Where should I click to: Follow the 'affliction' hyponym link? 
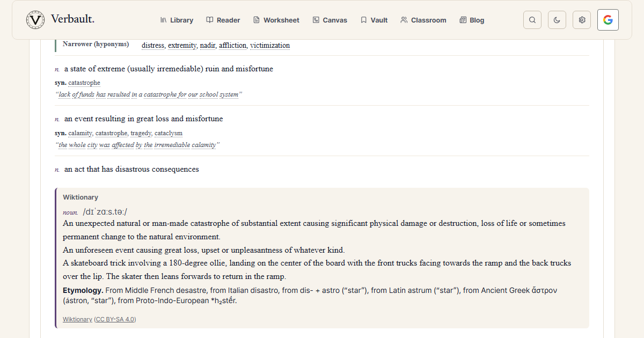click(x=233, y=46)
